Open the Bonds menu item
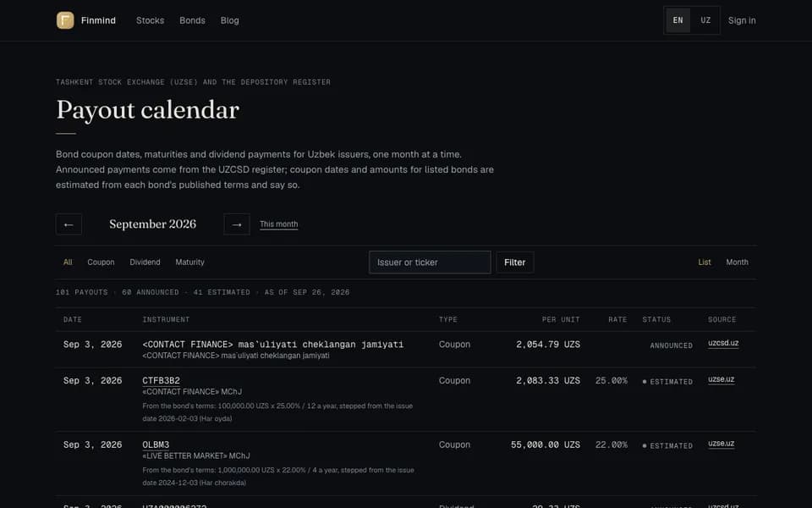The height and width of the screenshot is (508, 812). (x=192, y=20)
